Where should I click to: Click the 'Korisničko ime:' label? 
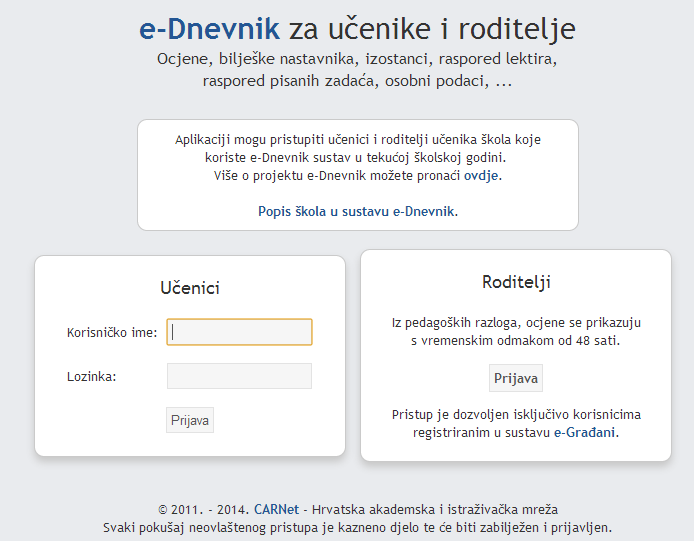click(x=112, y=332)
